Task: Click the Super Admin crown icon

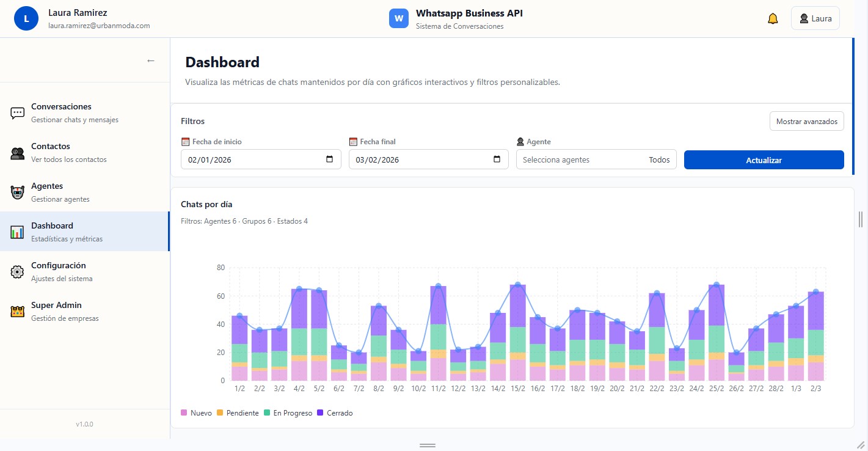Action: tap(17, 312)
